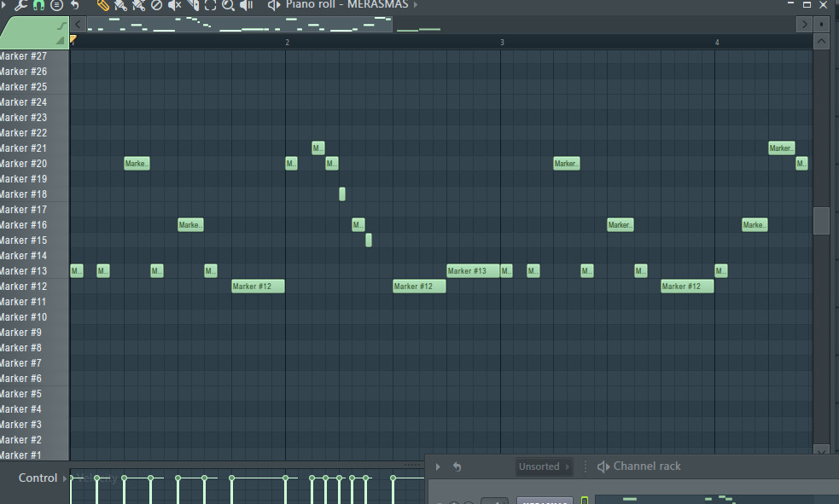The width and height of the screenshot is (839, 504).
Task: Select the Draw pencil tool
Action: click(x=102, y=5)
